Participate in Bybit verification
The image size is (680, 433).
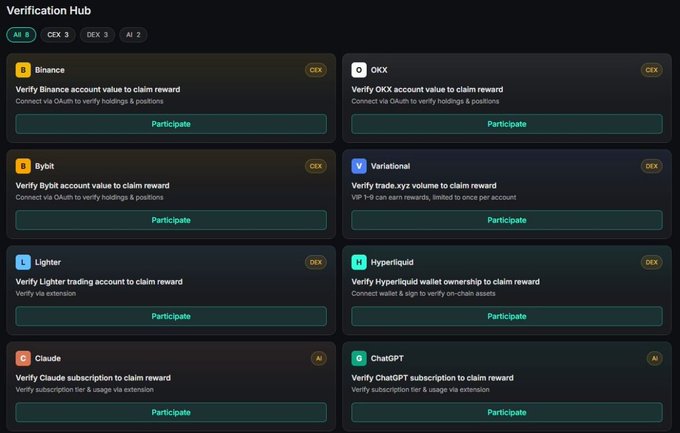point(171,220)
